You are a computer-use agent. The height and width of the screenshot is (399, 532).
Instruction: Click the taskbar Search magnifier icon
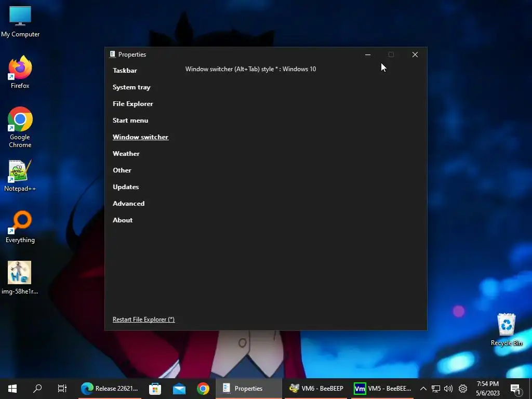tap(37, 389)
